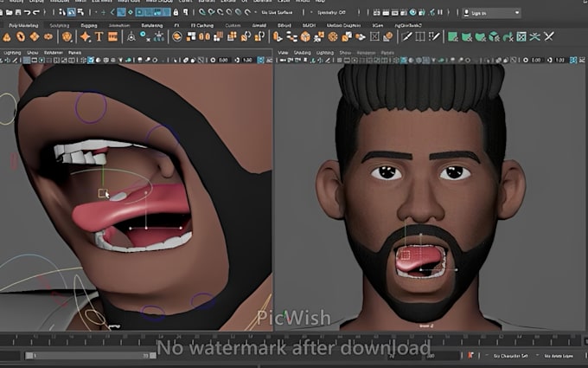Click the left panel gamma value 1.00
The height and width of the screenshot is (368, 588).
tap(247, 60)
